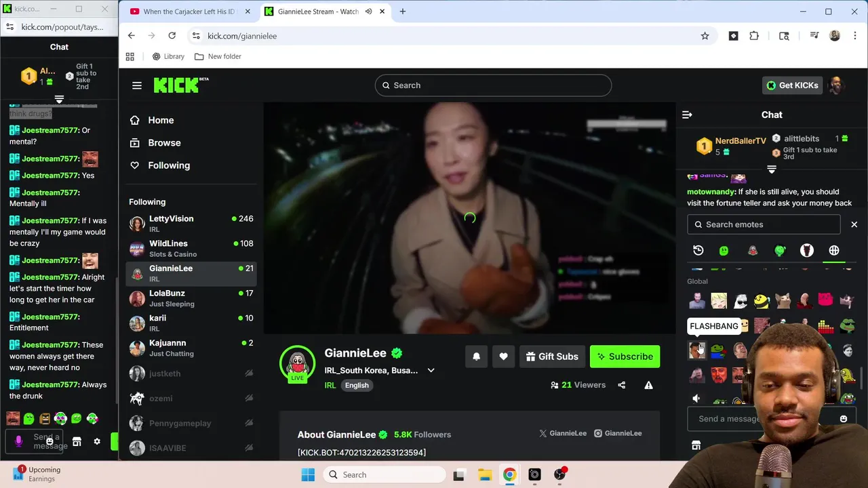Viewport: 868px width, 488px height.
Task: Pick the bee emote in Global row
Action: pyautogui.click(x=762, y=300)
